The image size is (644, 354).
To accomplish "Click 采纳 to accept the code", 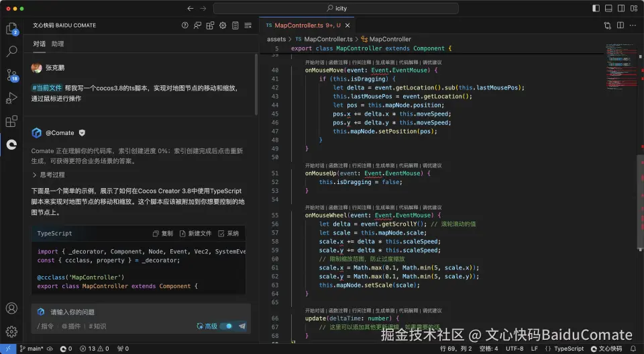I will point(228,234).
